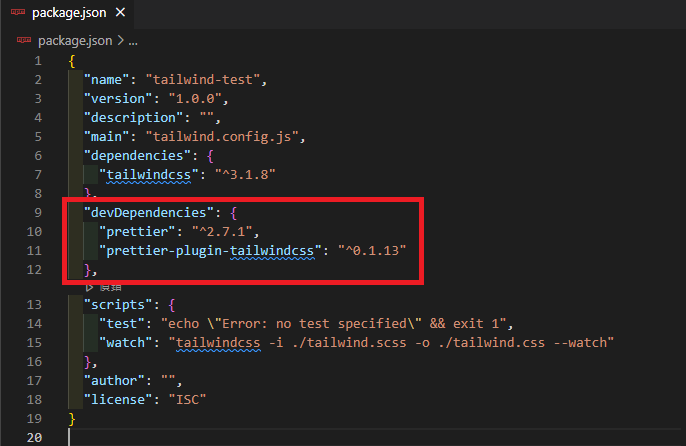Click the echo Error test command string

click(333, 324)
